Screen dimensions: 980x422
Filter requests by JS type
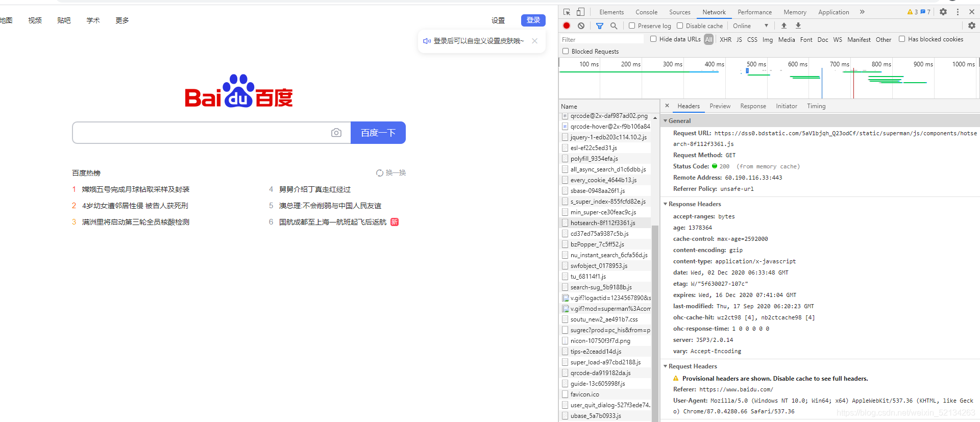(x=739, y=39)
